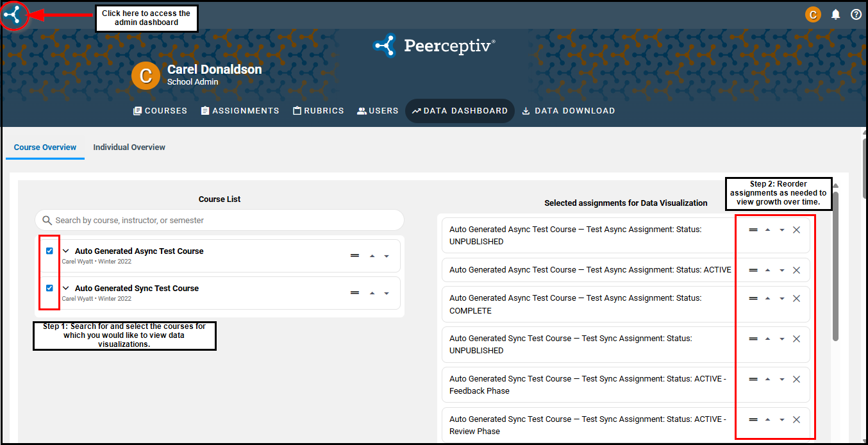The height and width of the screenshot is (445, 868).
Task: Move Auto Generated Sync Test Course up
Action: (x=372, y=293)
